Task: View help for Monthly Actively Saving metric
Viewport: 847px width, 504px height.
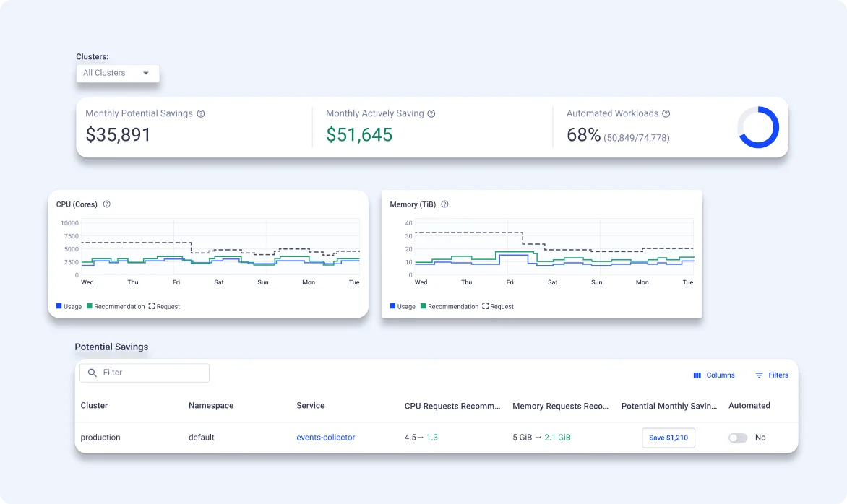Action: point(431,113)
